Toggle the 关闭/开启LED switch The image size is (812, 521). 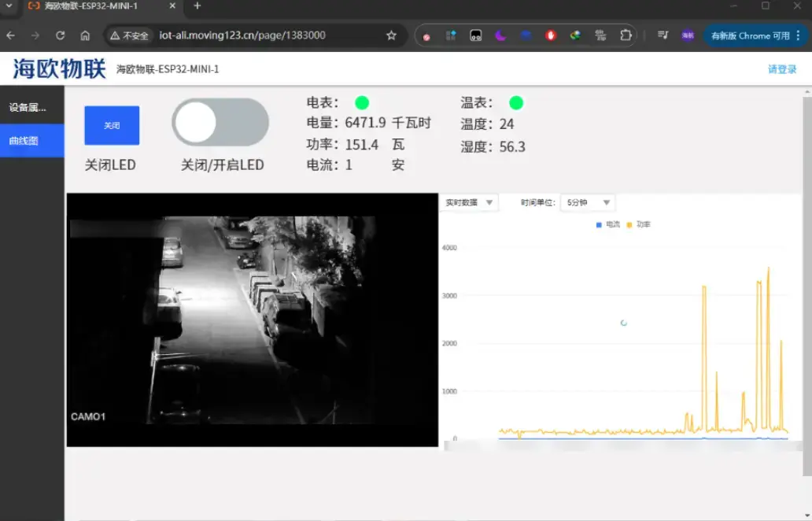[220, 123]
